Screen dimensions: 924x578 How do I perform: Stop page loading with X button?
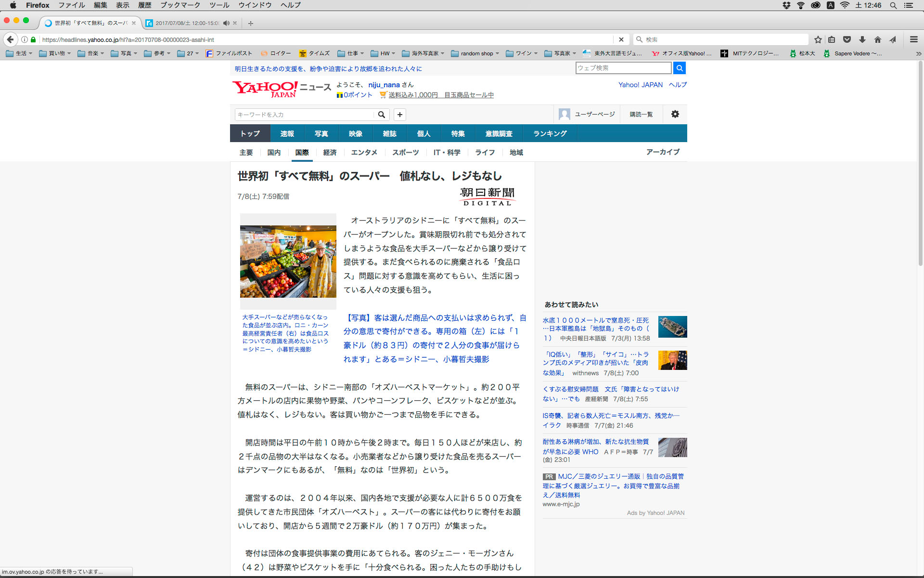[621, 39]
